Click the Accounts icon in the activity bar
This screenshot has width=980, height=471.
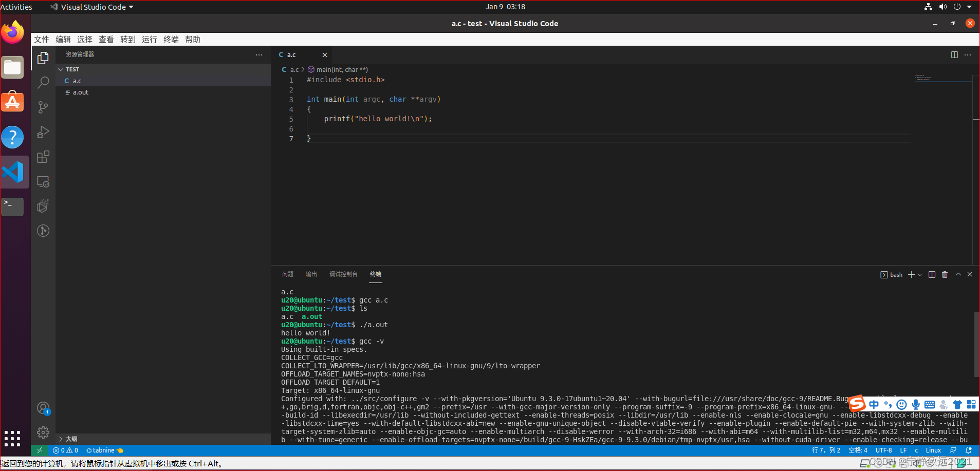tap(43, 407)
